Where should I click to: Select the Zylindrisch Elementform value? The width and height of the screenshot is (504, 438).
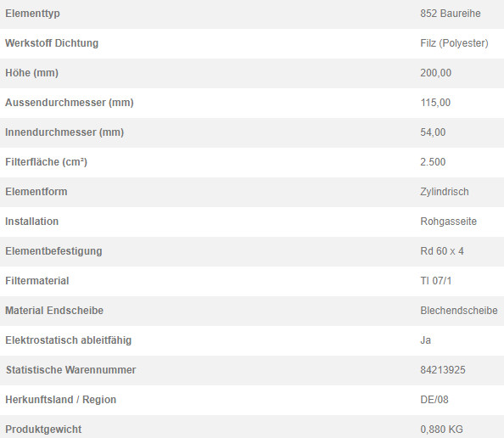(445, 192)
